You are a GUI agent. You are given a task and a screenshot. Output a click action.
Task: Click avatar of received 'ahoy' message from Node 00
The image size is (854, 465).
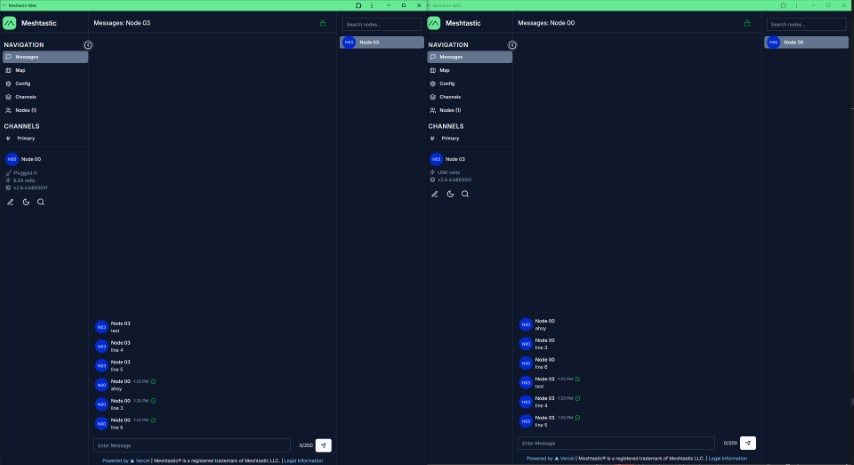pos(526,325)
